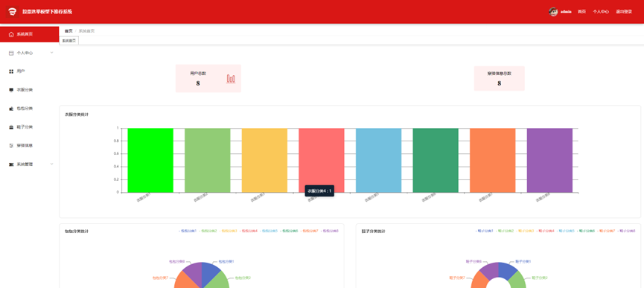Open 首页 in the top navigation
This screenshot has width=644, height=288.
[x=581, y=12]
